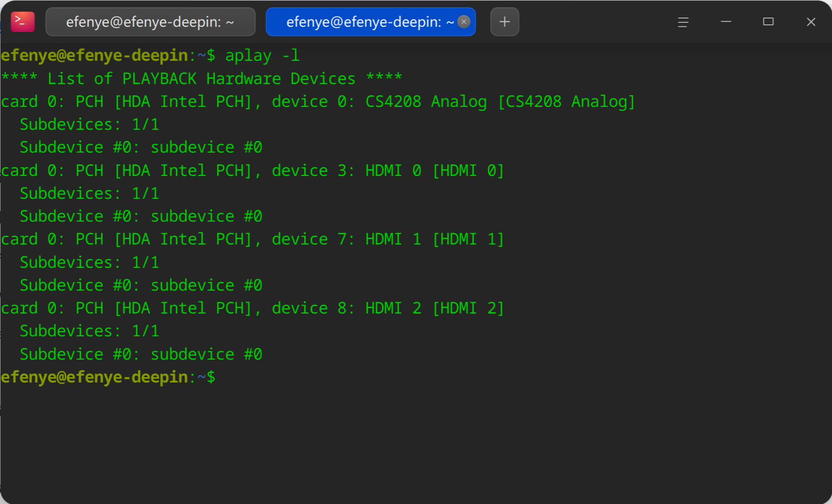832x504 pixels.
Task: Click 'Subdevices: 1/1' under CS4208 Analog
Action: [x=89, y=124]
